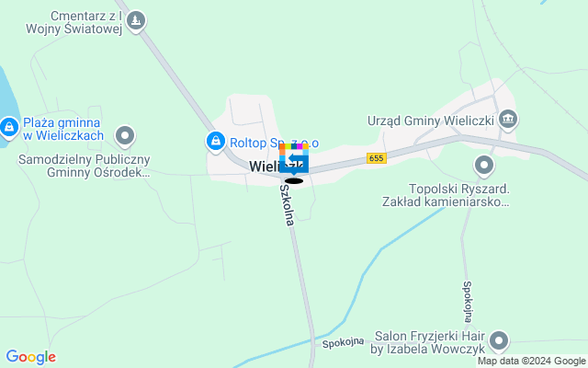Click the blue arrow custom map marker
Image resolution: width=588 pixels, height=368 pixels.
point(294,159)
